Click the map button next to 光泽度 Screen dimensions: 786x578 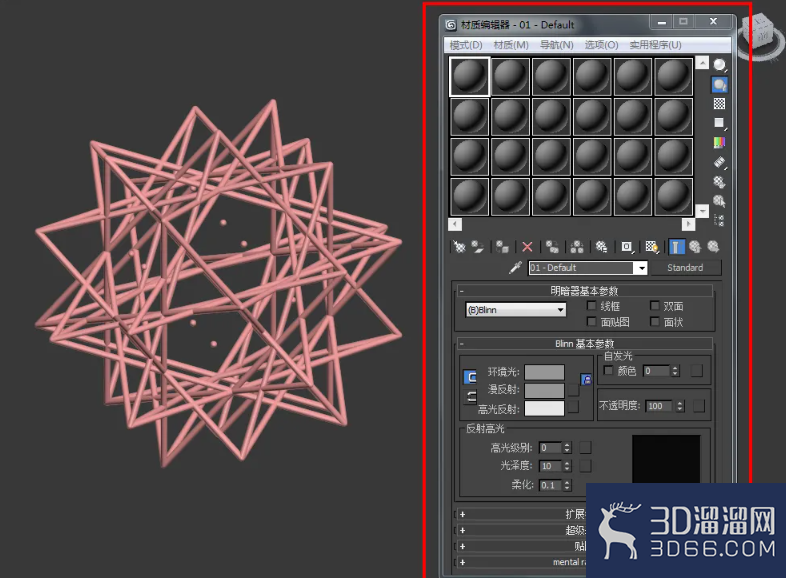coord(585,466)
